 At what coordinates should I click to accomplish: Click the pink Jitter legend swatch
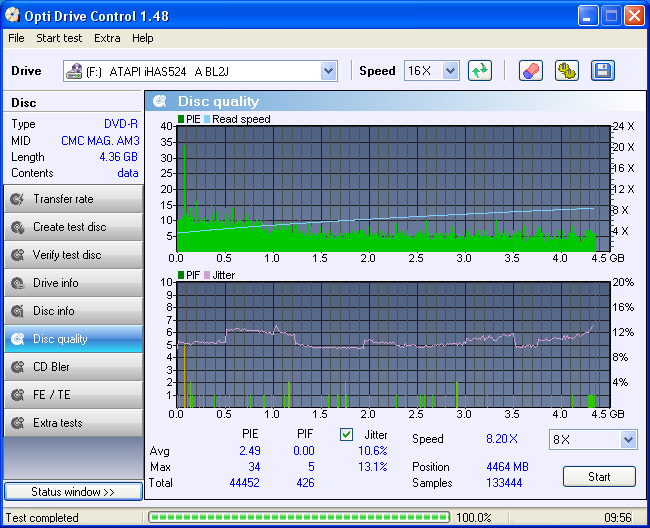207,275
